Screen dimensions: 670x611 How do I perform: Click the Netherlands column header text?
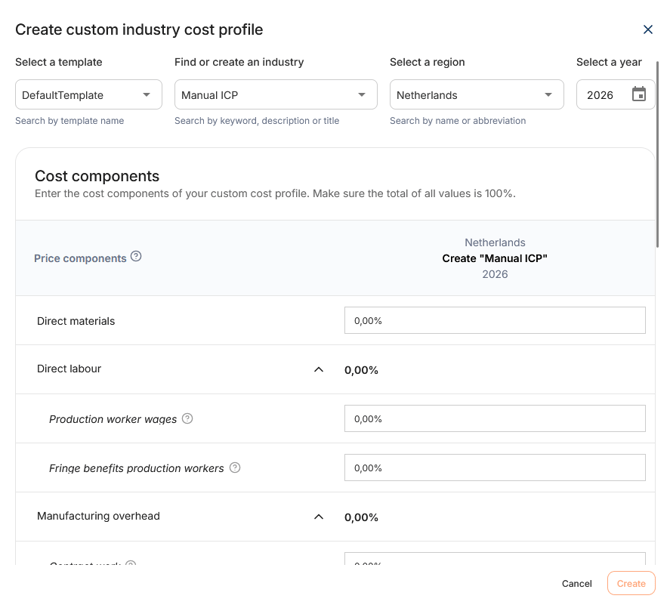click(495, 242)
